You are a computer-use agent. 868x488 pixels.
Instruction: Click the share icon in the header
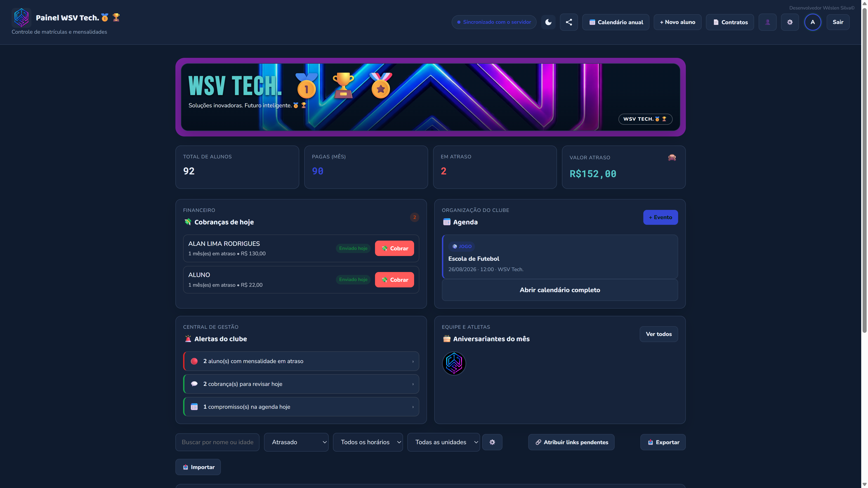pyautogui.click(x=569, y=22)
